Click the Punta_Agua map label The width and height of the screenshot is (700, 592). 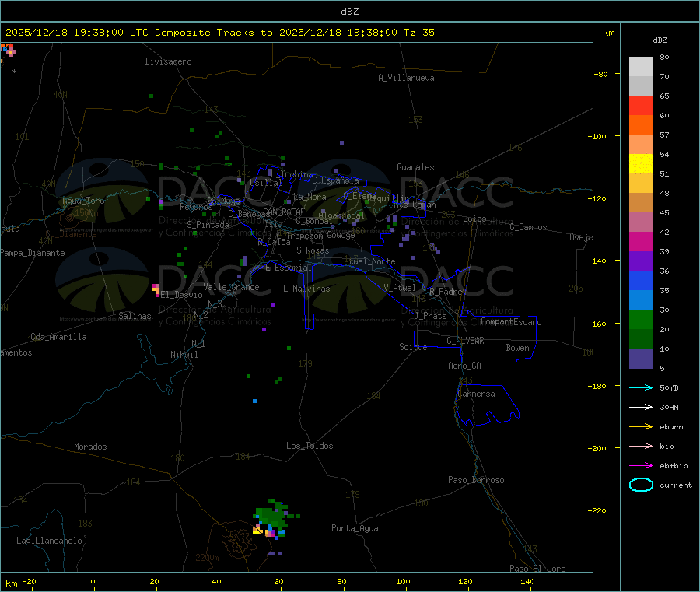355,528
